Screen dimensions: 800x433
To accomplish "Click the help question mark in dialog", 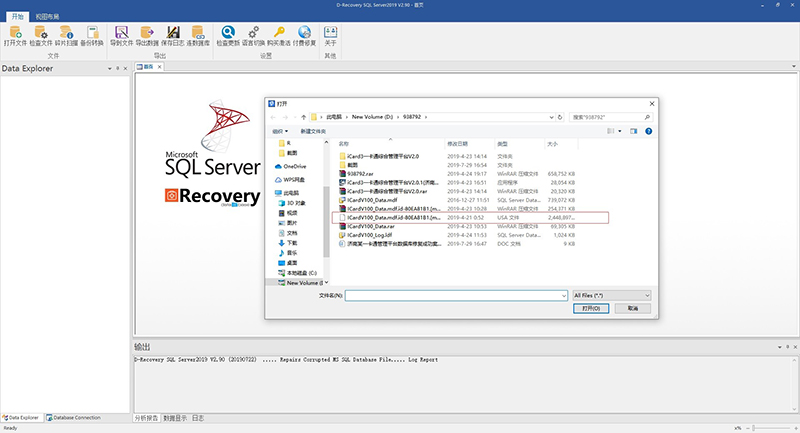I will (x=648, y=131).
